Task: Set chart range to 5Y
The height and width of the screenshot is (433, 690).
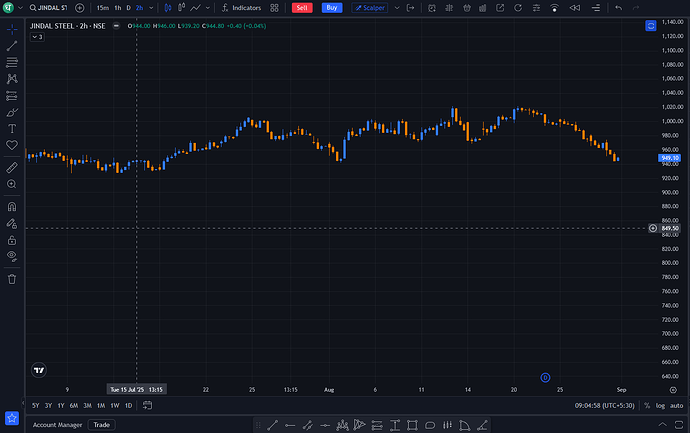Action: pyautogui.click(x=36, y=406)
